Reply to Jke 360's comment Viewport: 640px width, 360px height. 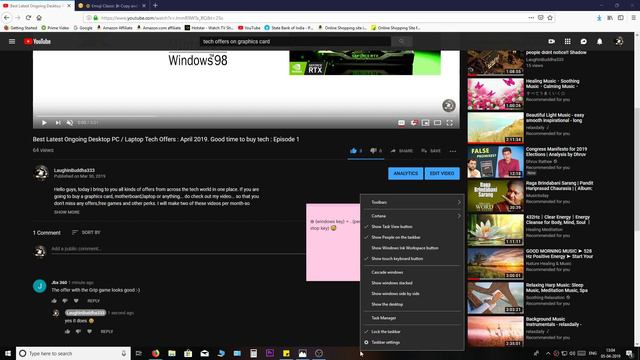point(93,301)
